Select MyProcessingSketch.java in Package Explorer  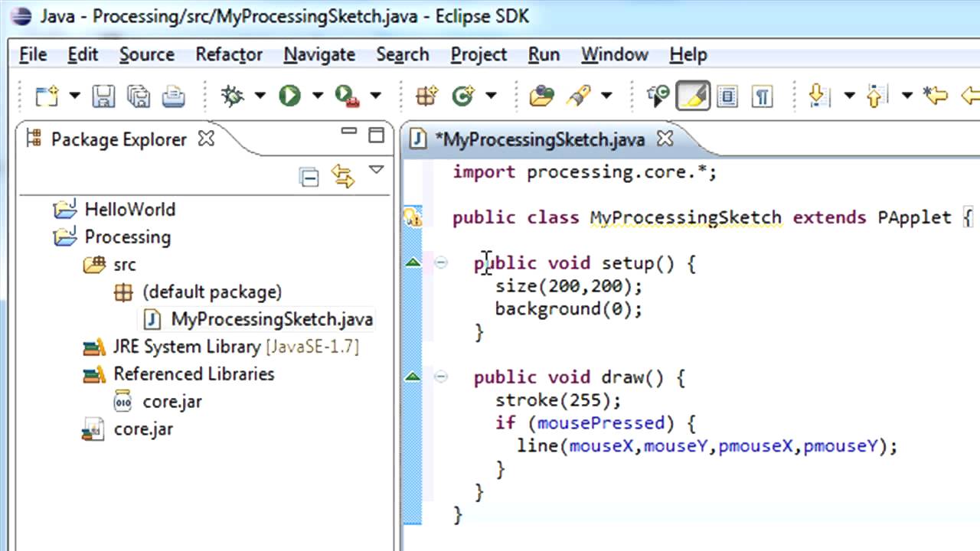(272, 319)
